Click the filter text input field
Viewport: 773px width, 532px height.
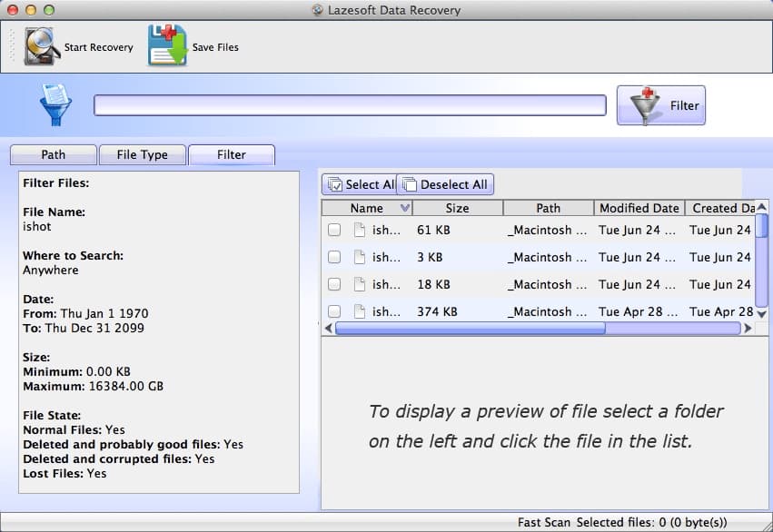(x=350, y=105)
